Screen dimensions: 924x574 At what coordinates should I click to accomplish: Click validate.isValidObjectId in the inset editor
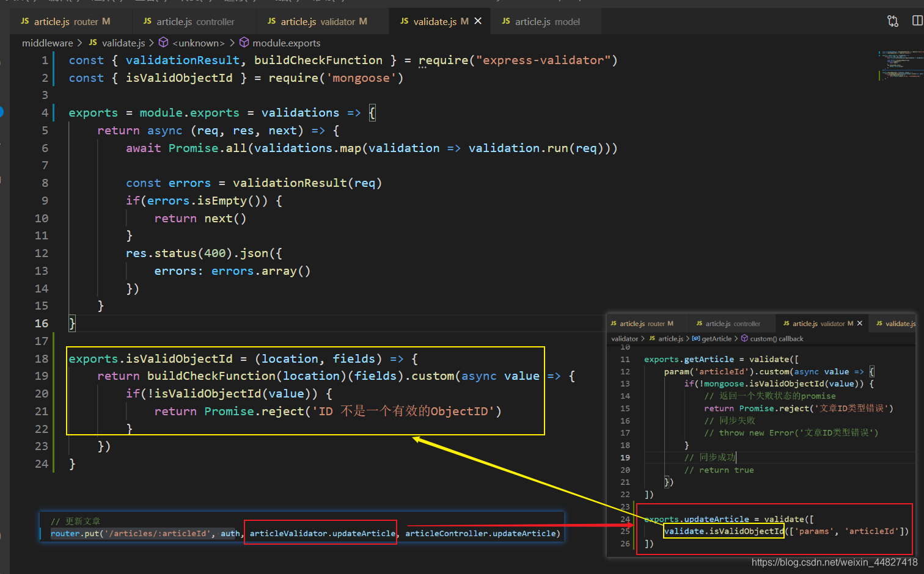(x=724, y=531)
